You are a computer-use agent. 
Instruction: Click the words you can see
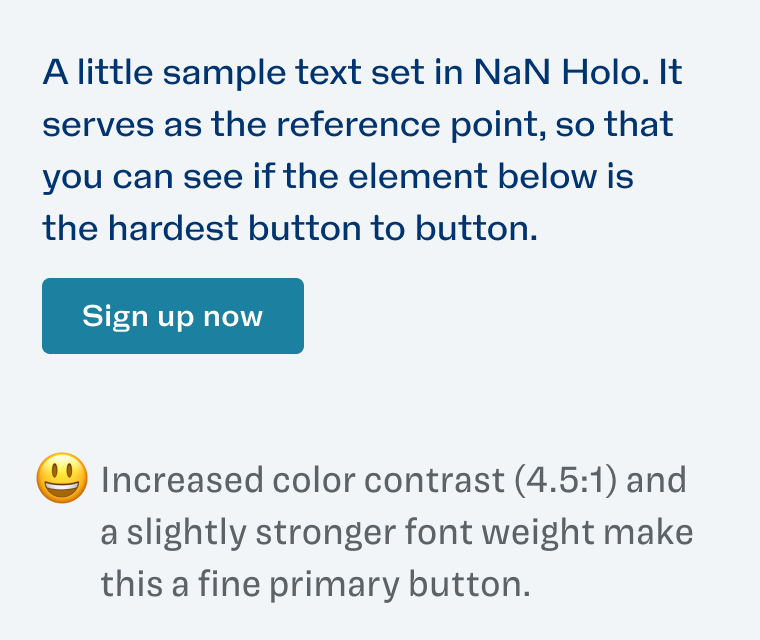[142, 177]
